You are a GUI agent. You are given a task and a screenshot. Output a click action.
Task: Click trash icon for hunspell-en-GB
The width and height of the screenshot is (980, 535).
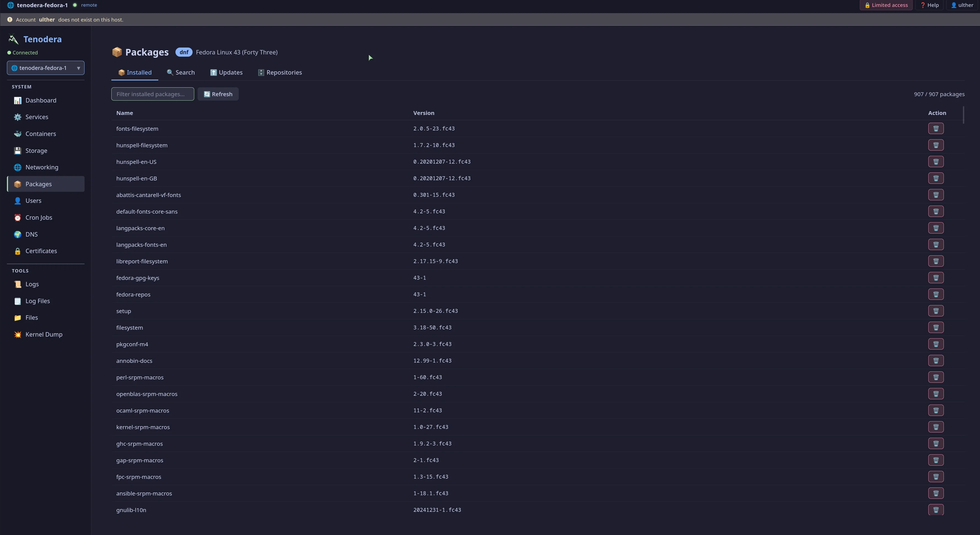(x=936, y=179)
